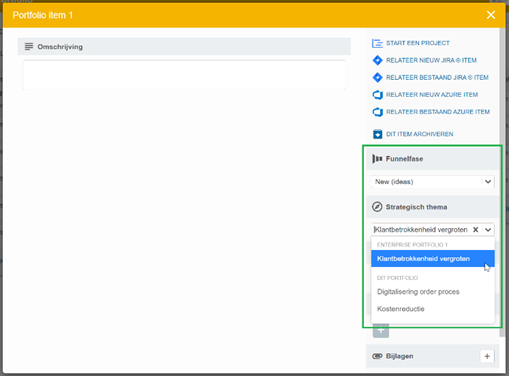Open RELATEER BESTAAND JIRA ITEM link
The image size is (509, 376).
coord(437,77)
